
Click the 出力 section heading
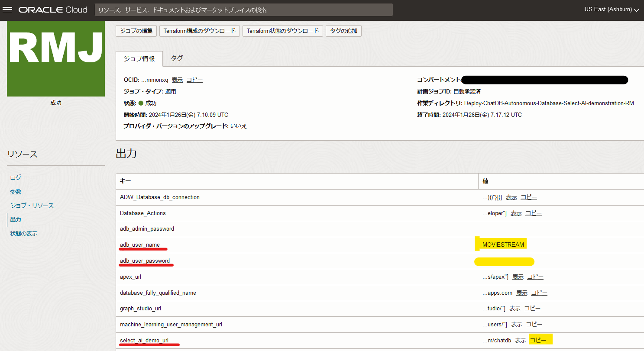[x=126, y=154]
